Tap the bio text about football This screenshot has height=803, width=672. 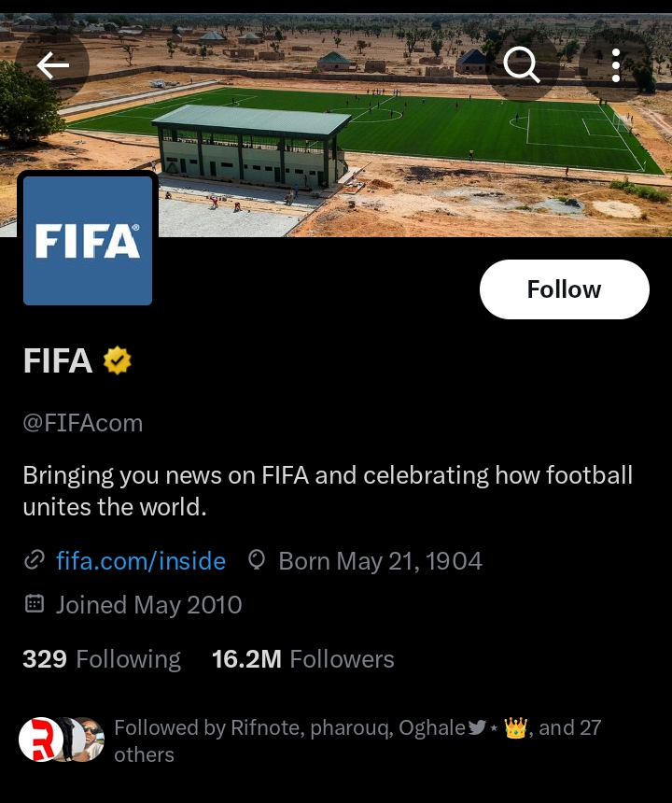pos(327,490)
